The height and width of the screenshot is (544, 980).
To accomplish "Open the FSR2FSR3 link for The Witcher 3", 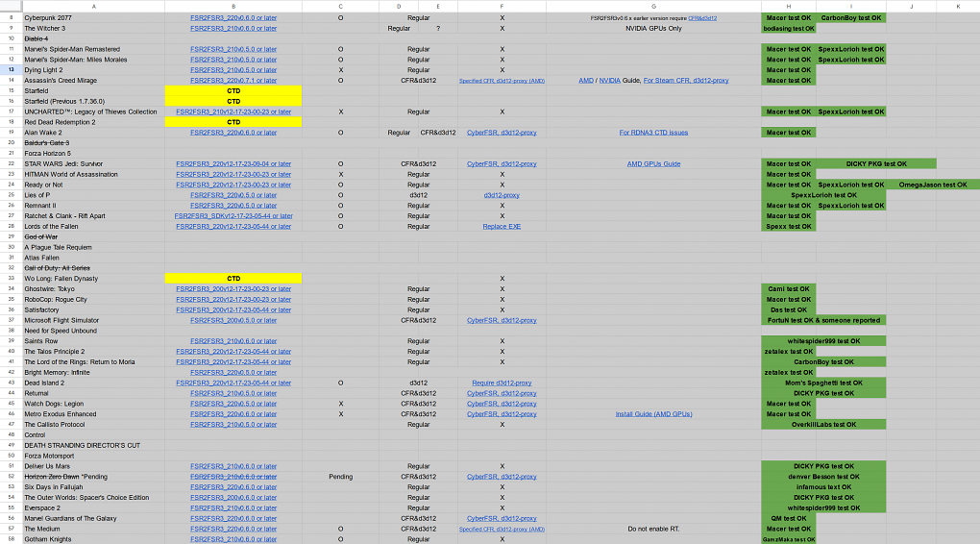I will (233, 28).
